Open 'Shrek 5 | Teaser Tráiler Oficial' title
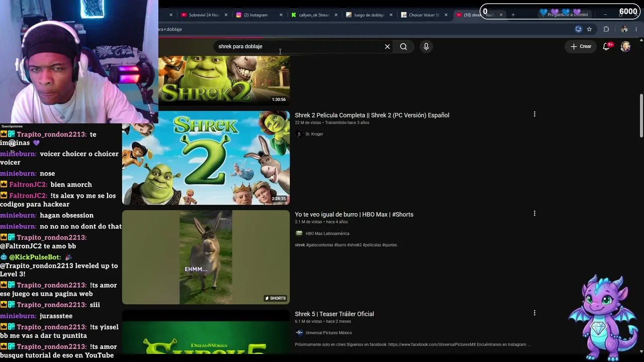Image resolution: width=644 pixels, height=362 pixels. 334,314
